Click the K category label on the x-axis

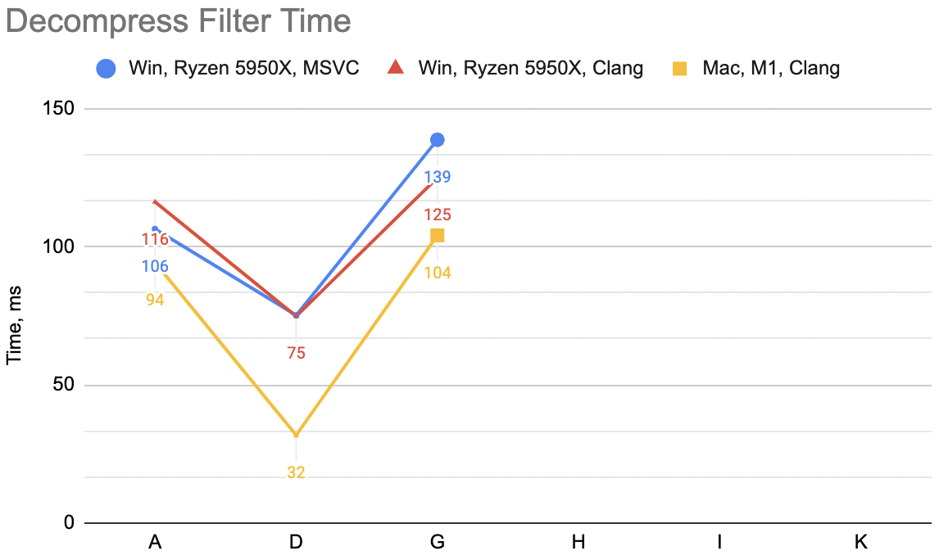pos(860,542)
